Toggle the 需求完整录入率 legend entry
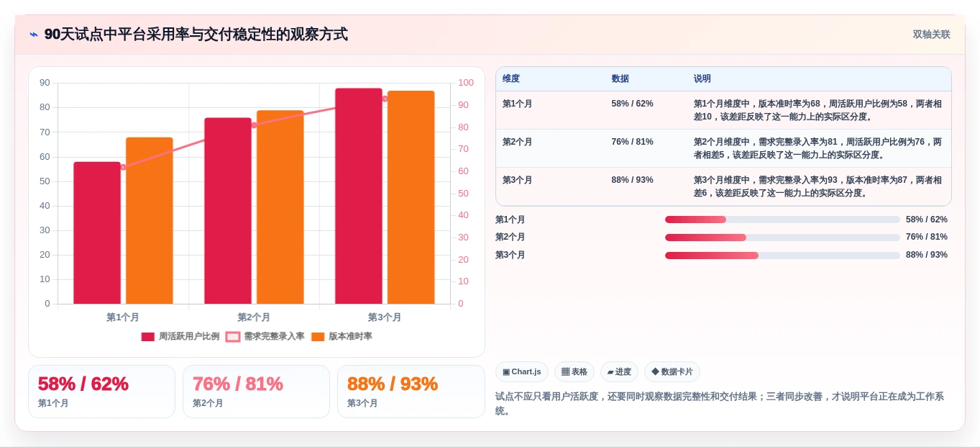The height and width of the screenshot is (447, 980). click(x=265, y=336)
